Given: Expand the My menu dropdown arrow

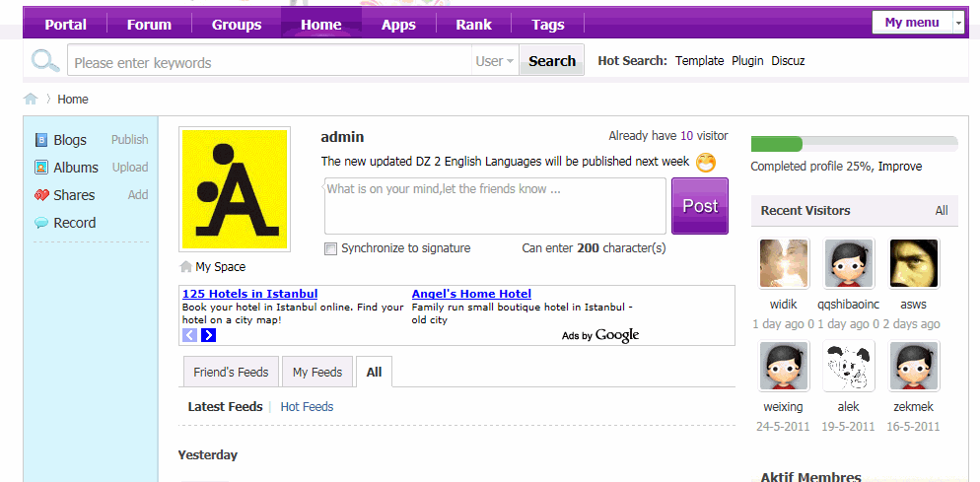Looking at the screenshot, I should (958, 23).
